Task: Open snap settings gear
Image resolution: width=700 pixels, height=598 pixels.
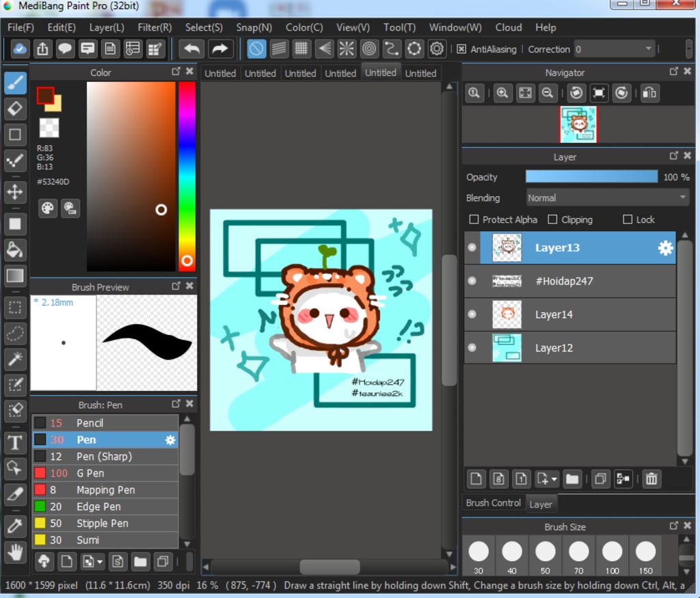Action: tap(437, 49)
